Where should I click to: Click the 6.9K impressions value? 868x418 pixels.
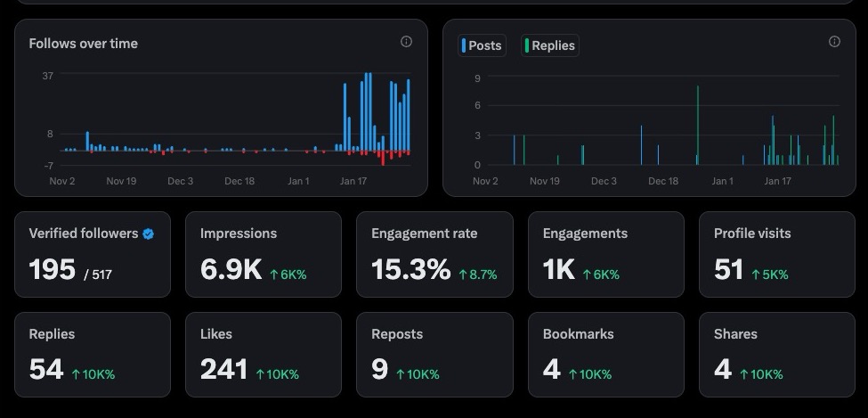(231, 270)
